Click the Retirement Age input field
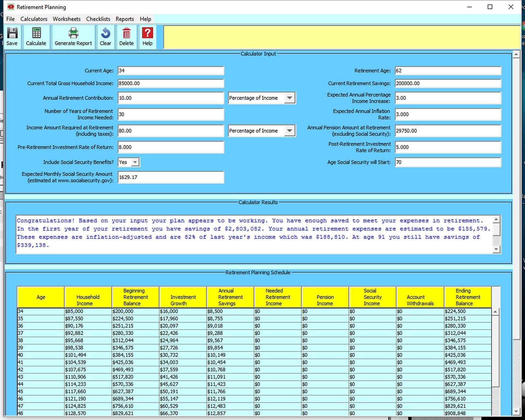The height and width of the screenshot is (420, 525). coord(448,71)
